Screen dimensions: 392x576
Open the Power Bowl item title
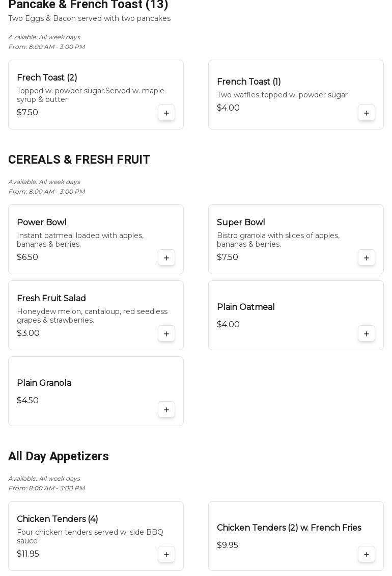tap(42, 222)
